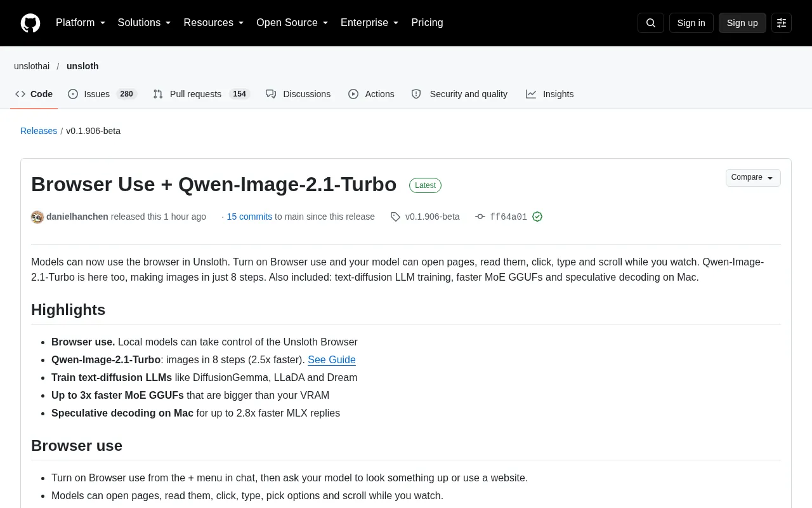The width and height of the screenshot is (812, 508).
Task: Click the Browser use section heading
Action: click(x=77, y=446)
